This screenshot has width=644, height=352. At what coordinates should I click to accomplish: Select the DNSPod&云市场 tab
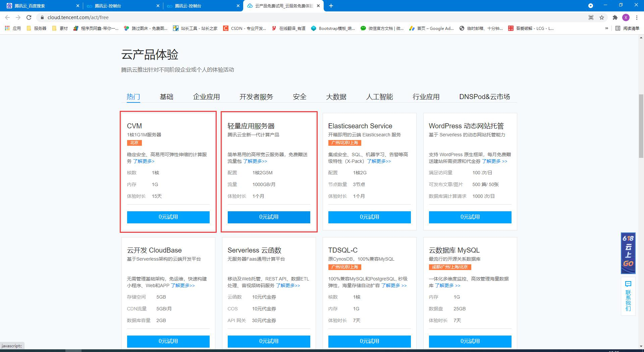[485, 97]
